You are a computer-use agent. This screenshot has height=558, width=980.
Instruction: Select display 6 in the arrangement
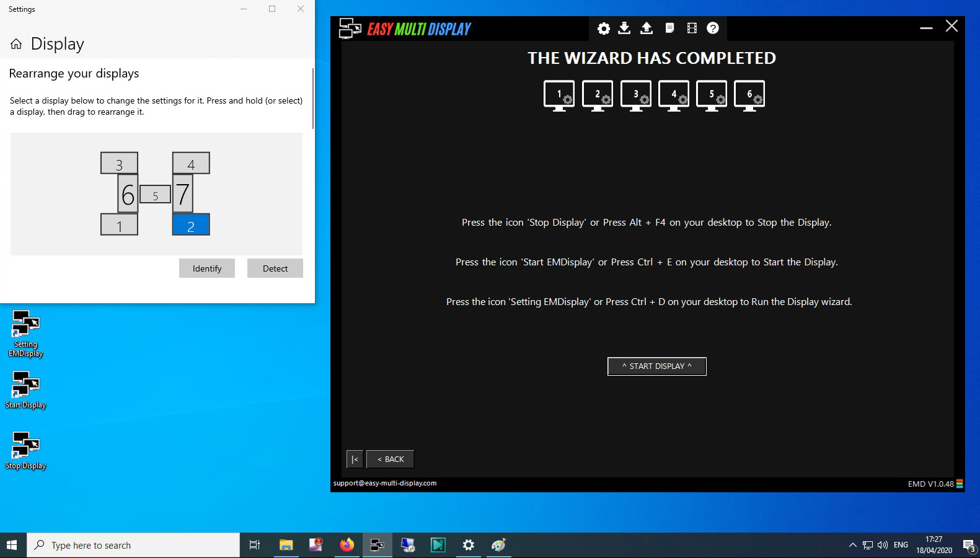(x=128, y=193)
